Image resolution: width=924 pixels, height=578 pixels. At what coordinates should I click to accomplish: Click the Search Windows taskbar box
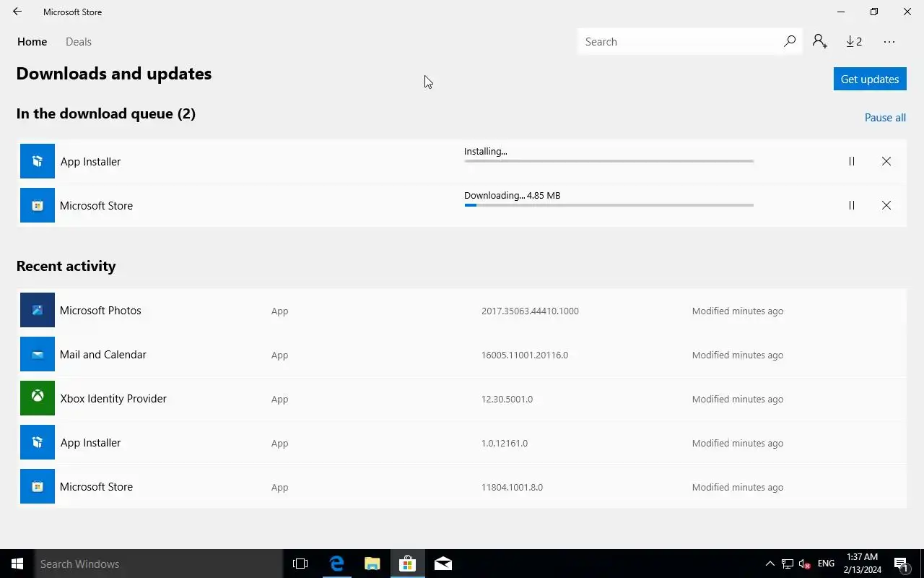159,564
